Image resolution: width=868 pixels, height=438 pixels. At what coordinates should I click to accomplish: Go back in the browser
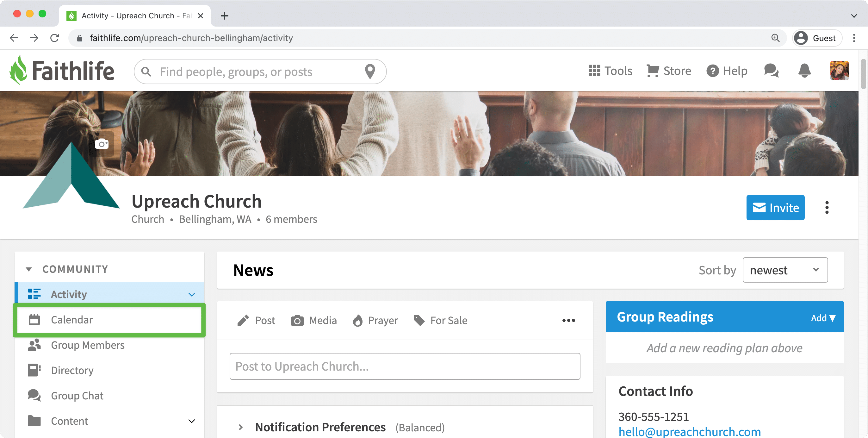pos(14,38)
